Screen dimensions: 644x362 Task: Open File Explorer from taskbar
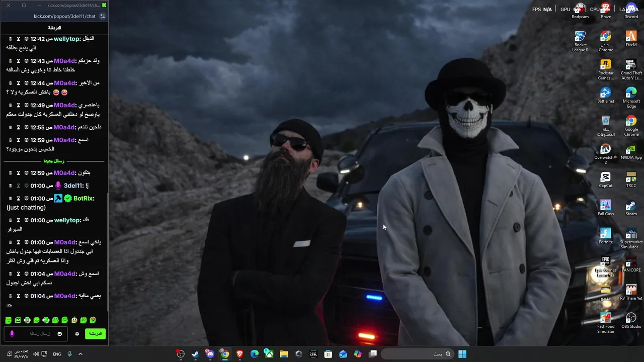click(x=284, y=354)
